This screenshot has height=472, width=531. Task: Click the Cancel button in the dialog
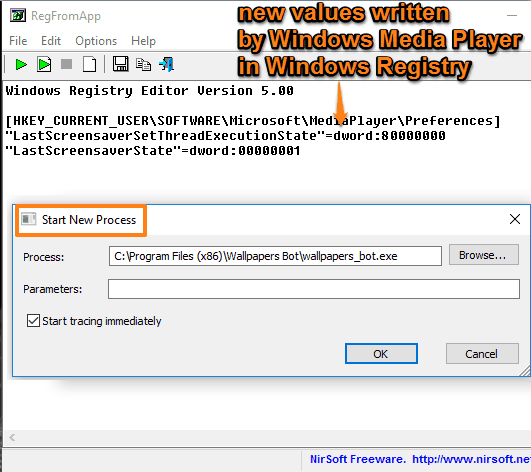[482, 354]
